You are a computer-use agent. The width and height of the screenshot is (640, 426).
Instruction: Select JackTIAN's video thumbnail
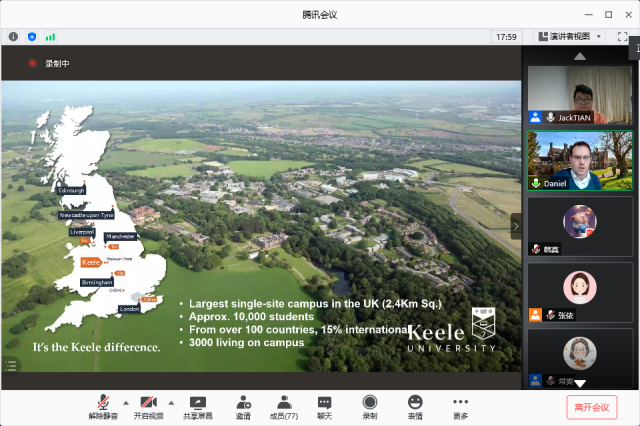click(x=580, y=95)
